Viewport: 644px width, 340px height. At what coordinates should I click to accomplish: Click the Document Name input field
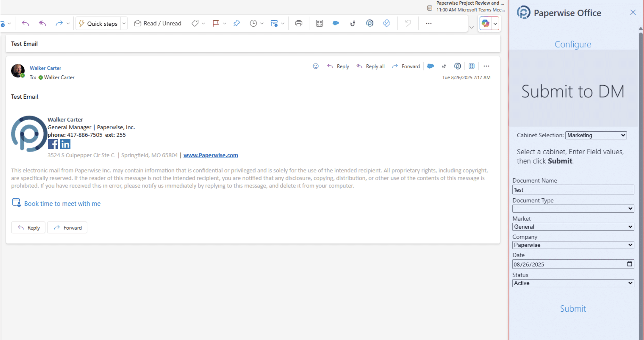[x=573, y=190]
